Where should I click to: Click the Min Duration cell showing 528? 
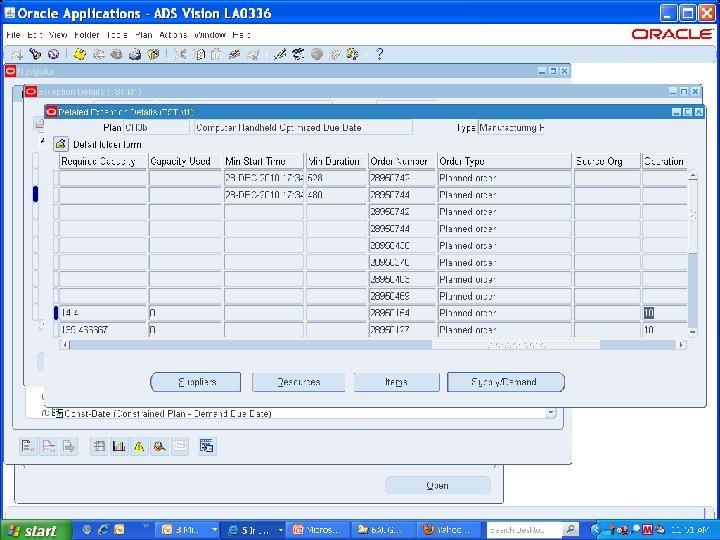[336, 178]
